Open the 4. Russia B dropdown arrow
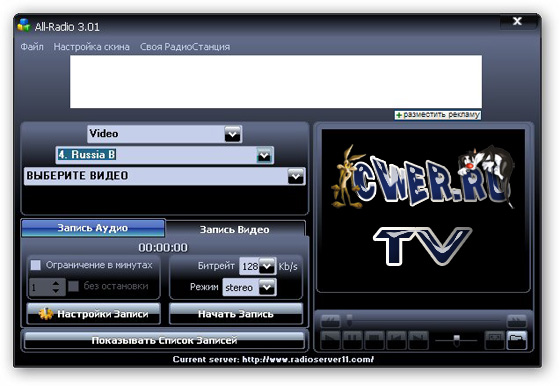Screen dimensions: 560x386 point(264,155)
